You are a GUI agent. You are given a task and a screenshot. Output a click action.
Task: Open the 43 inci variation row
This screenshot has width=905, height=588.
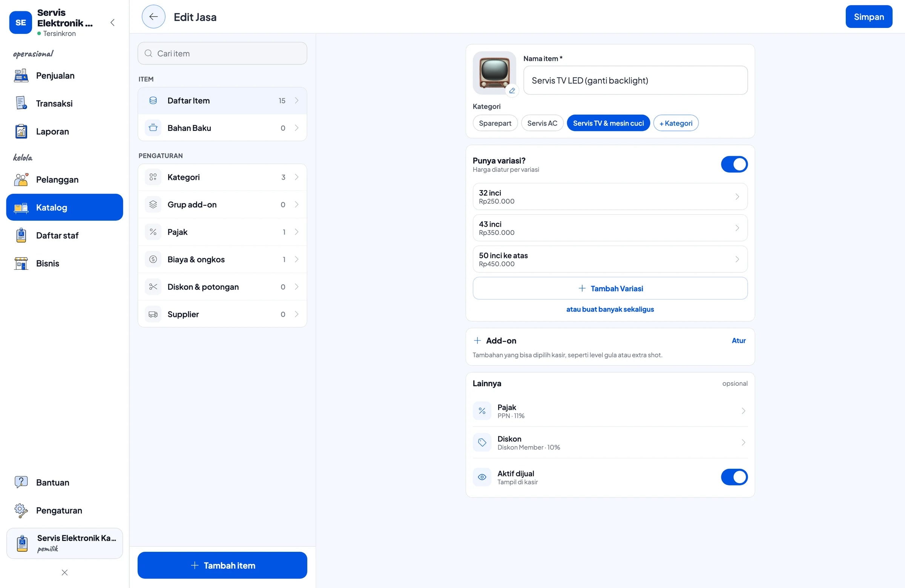click(610, 228)
